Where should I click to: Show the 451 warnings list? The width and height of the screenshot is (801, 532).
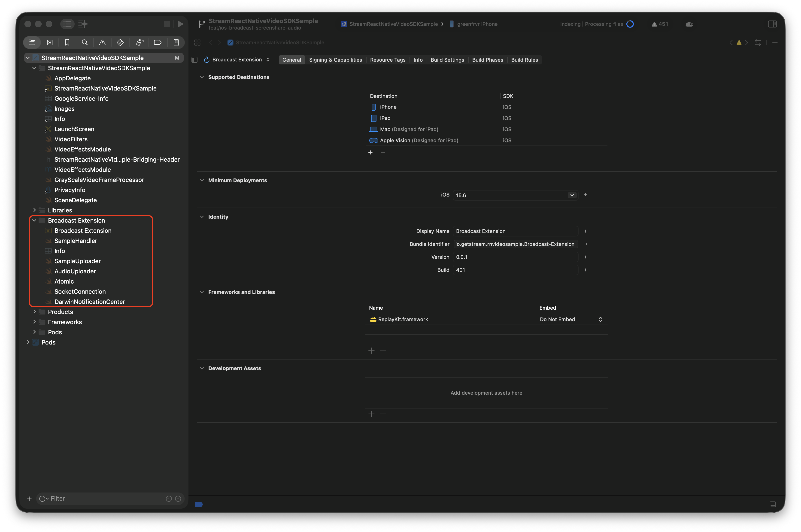(659, 24)
